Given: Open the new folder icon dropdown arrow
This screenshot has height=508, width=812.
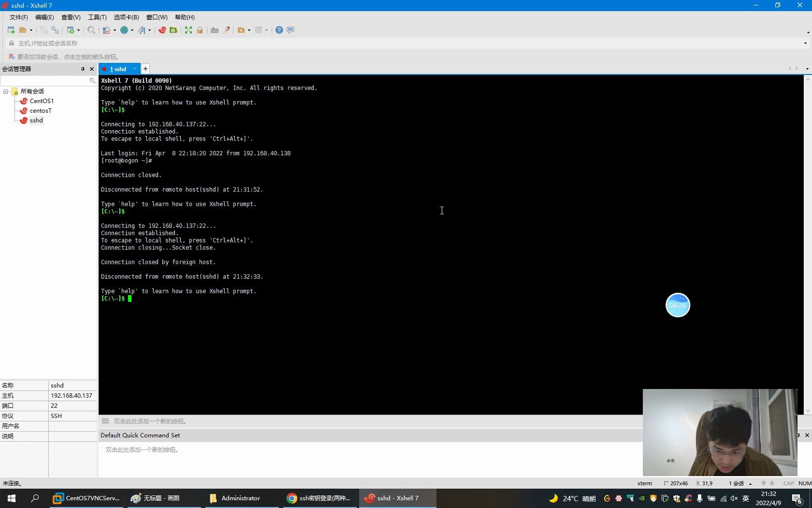Looking at the screenshot, I should [x=249, y=30].
